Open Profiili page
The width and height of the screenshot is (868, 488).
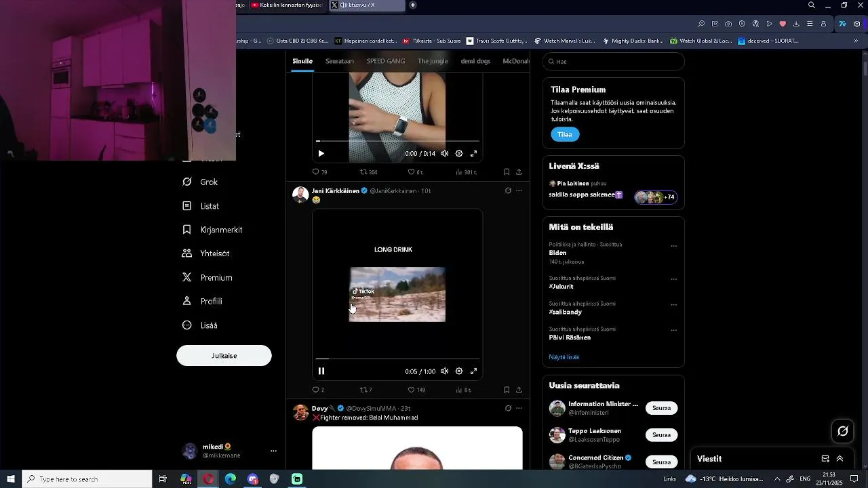[202, 302]
